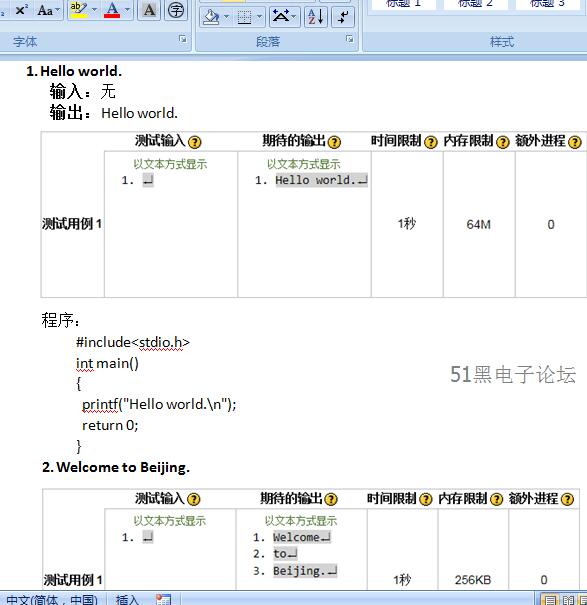The height and width of the screenshot is (605, 587).
Task: Open the shading color dropdown arrow
Action: click(227, 17)
